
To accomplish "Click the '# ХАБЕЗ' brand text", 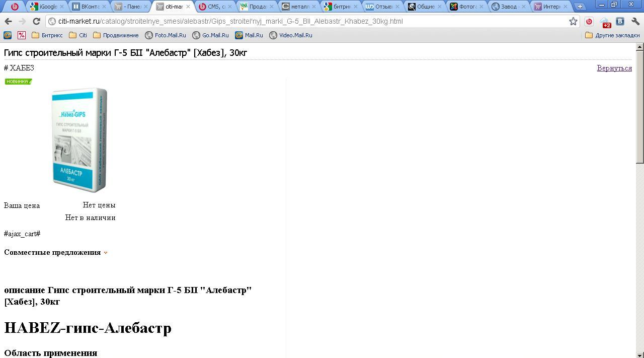I will [19, 68].
